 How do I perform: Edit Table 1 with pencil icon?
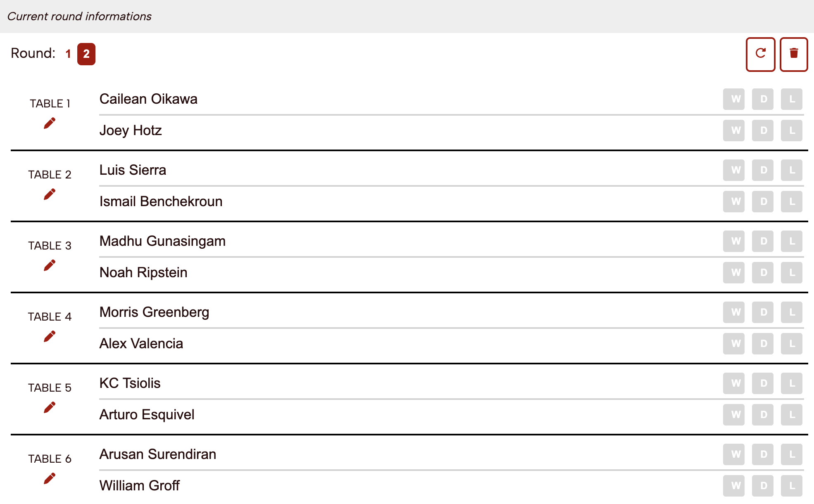(x=50, y=123)
